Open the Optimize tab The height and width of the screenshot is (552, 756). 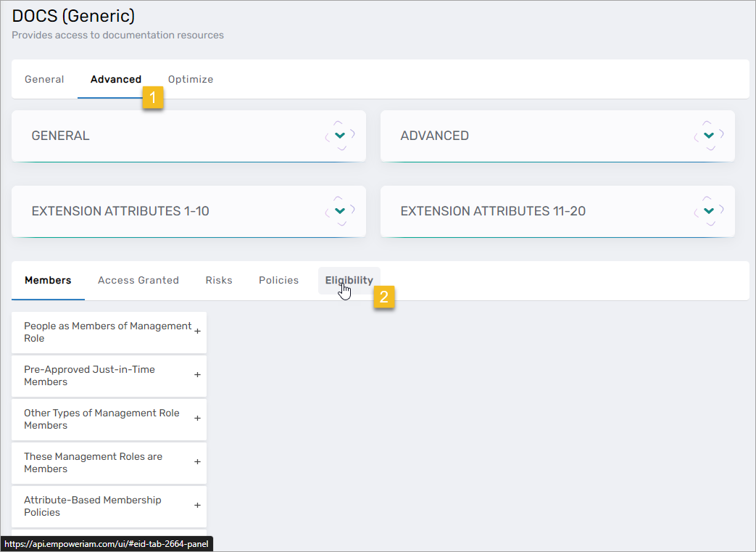(x=191, y=80)
